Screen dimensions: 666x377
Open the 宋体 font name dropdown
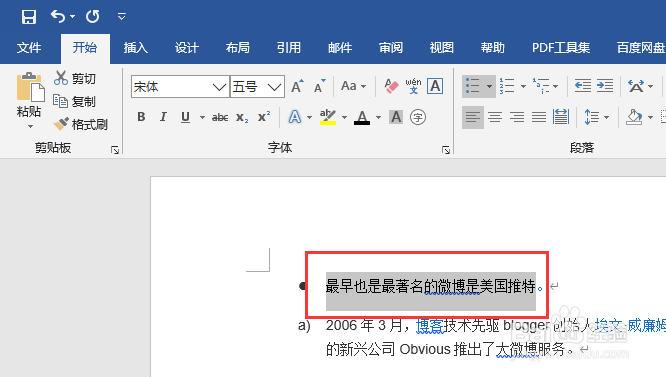220,87
